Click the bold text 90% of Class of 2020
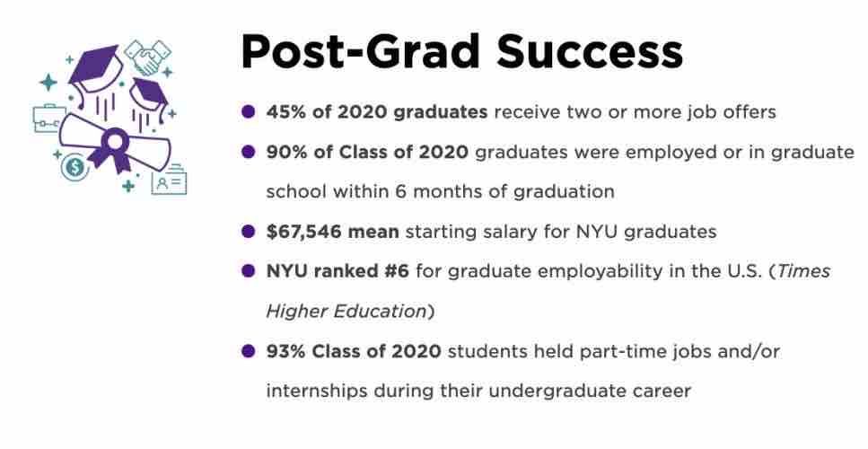Viewport: 868px width, 449px height. click(367, 153)
